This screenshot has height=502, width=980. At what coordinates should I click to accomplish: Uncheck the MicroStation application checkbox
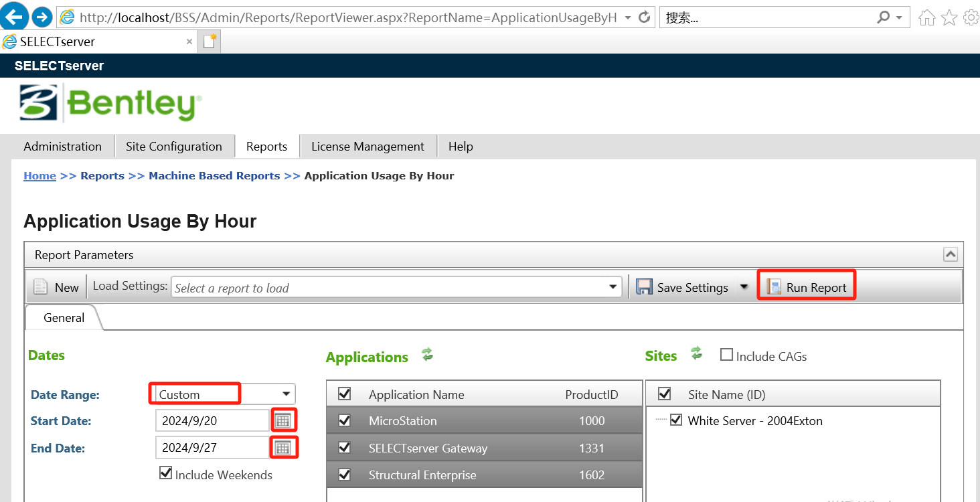[345, 420]
